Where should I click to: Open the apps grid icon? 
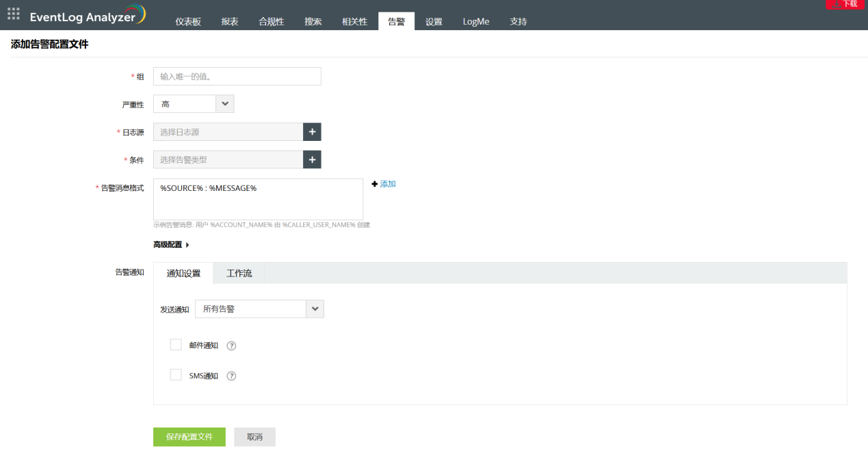tap(14, 14)
